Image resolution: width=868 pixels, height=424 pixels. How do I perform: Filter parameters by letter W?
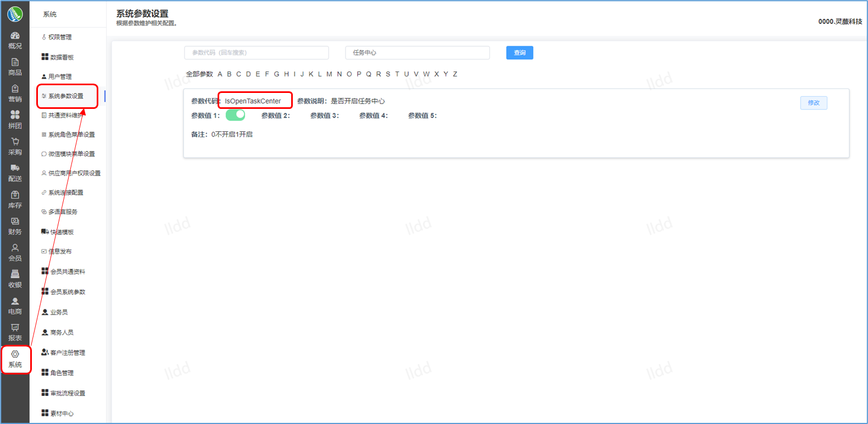426,74
